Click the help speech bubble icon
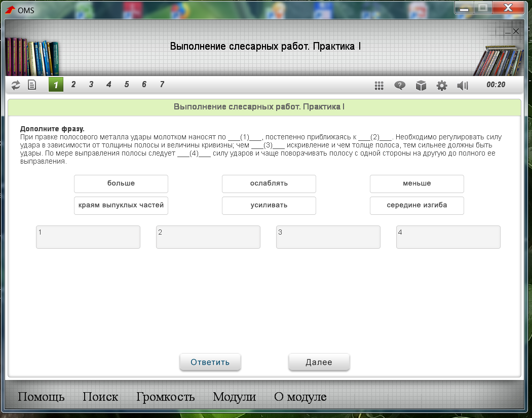This screenshot has height=418, width=532. coord(400,86)
